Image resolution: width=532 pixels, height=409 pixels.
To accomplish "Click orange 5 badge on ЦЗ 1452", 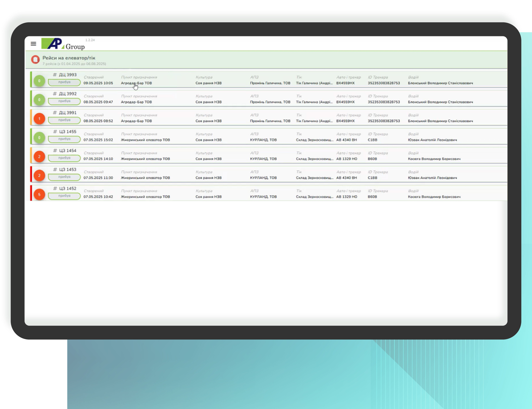I will [39, 194].
